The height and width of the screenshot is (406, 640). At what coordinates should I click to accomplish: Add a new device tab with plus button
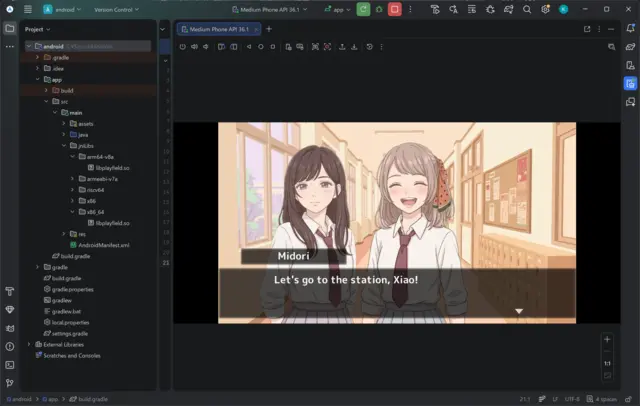point(269,29)
